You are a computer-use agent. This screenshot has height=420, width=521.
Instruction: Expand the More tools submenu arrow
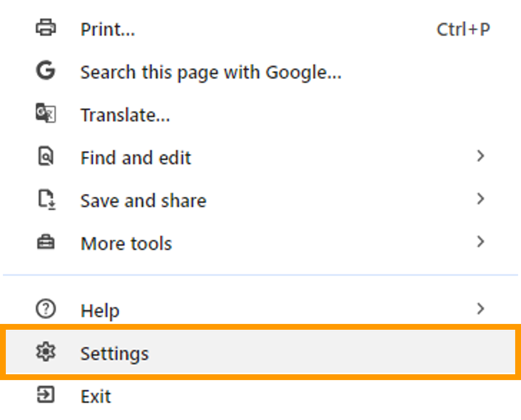480,242
